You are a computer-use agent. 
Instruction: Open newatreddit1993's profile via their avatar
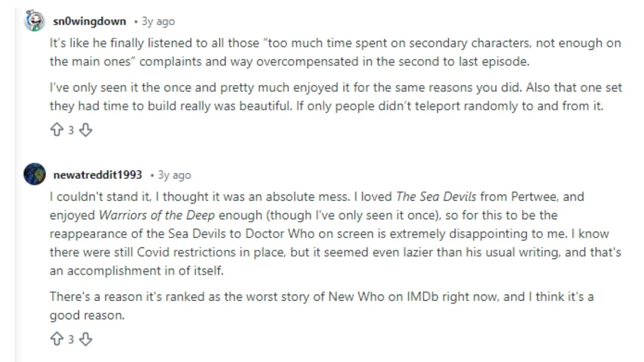coord(34,174)
